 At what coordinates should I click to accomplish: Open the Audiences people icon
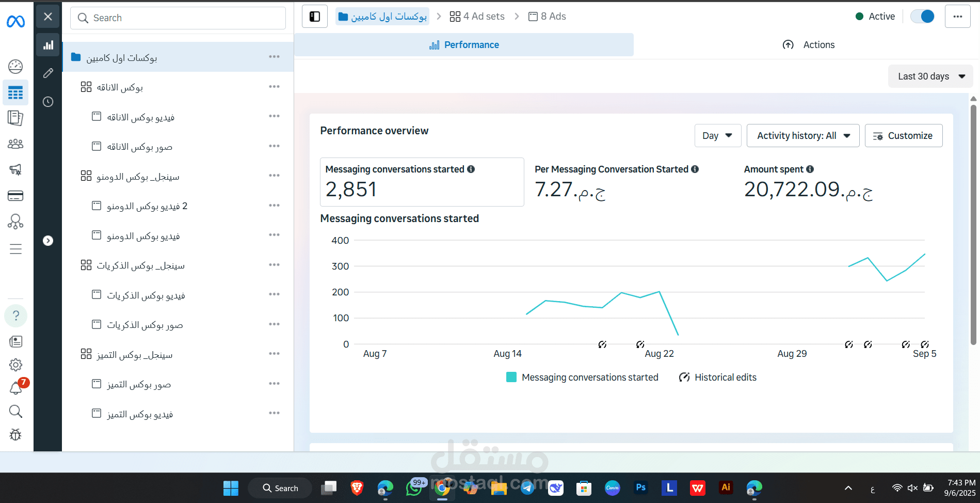point(15,144)
